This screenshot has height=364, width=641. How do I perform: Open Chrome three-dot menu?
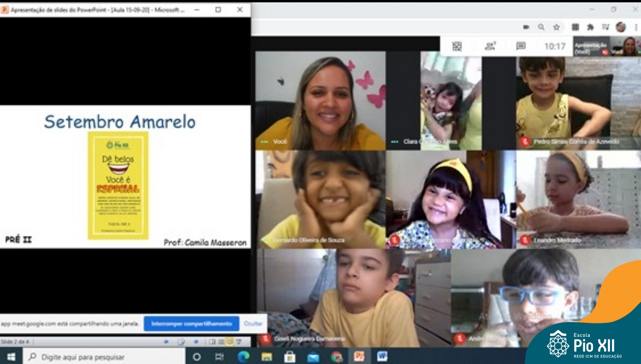635,27
